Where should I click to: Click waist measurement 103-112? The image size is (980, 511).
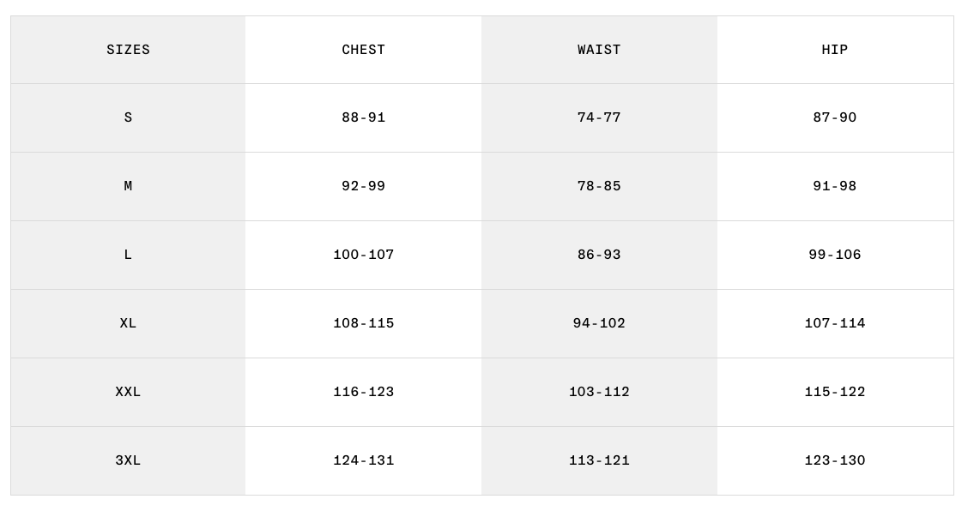click(x=599, y=392)
